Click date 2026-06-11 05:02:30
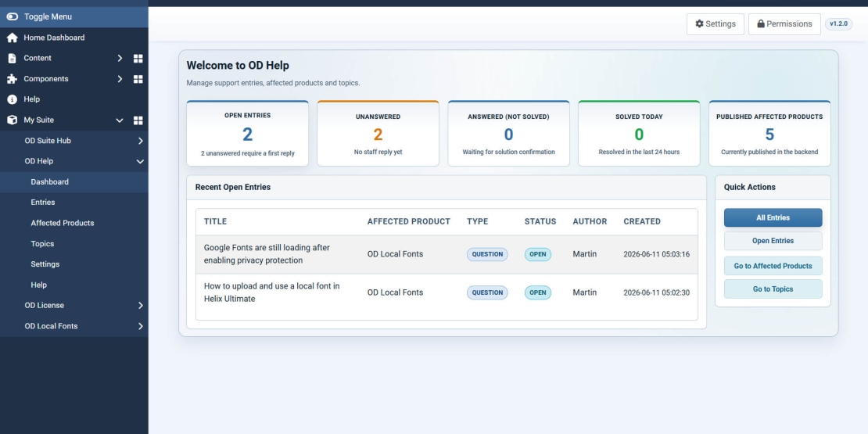 click(x=657, y=292)
